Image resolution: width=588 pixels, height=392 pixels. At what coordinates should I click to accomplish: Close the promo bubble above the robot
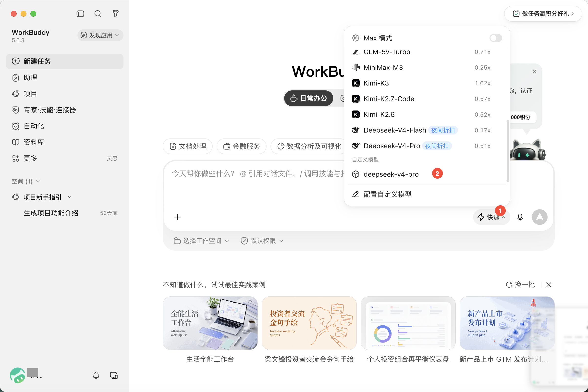click(x=535, y=71)
